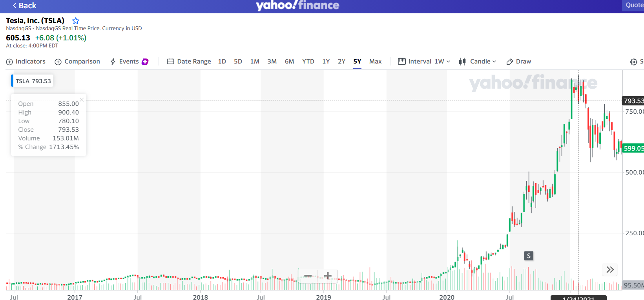Image resolution: width=644 pixels, height=300 pixels.
Task: Select the 5Y range
Action: click(357, 62)
